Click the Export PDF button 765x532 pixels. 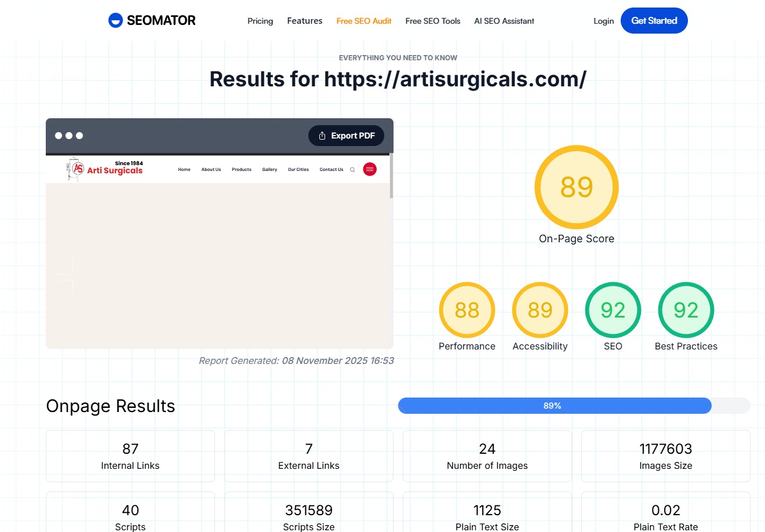[x=346, y=136]
